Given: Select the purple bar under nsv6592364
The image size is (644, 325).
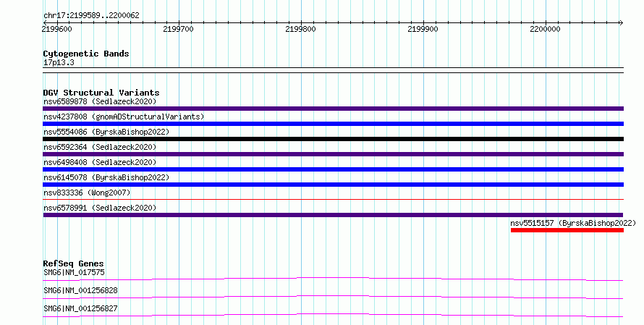Looking at the screenshot, I should (333, 154).
